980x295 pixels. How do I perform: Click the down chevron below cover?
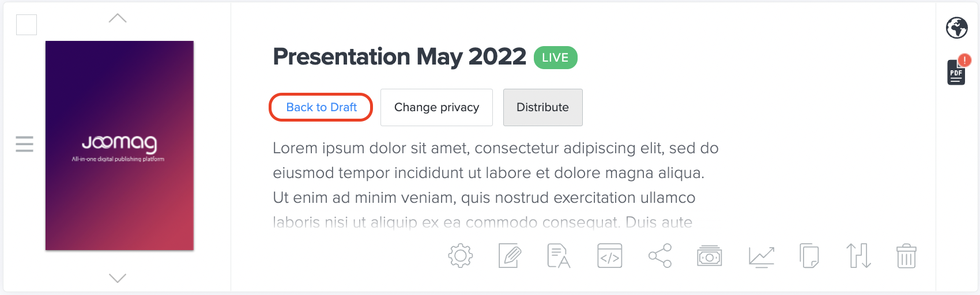pos(118,278)
